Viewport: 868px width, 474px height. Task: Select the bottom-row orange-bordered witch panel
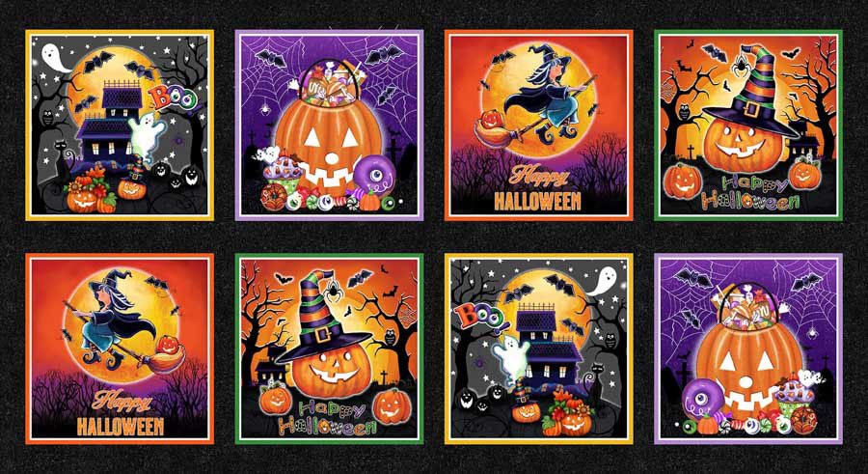point(120,349)
